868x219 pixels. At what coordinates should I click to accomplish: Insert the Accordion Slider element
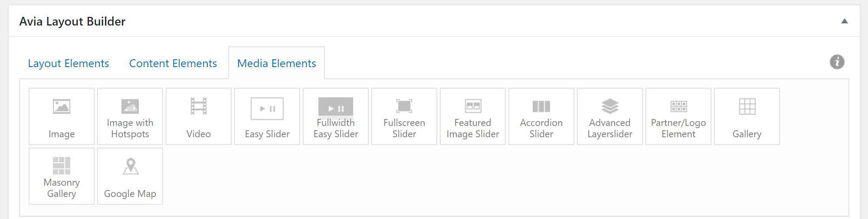click(x=541, y=116)
